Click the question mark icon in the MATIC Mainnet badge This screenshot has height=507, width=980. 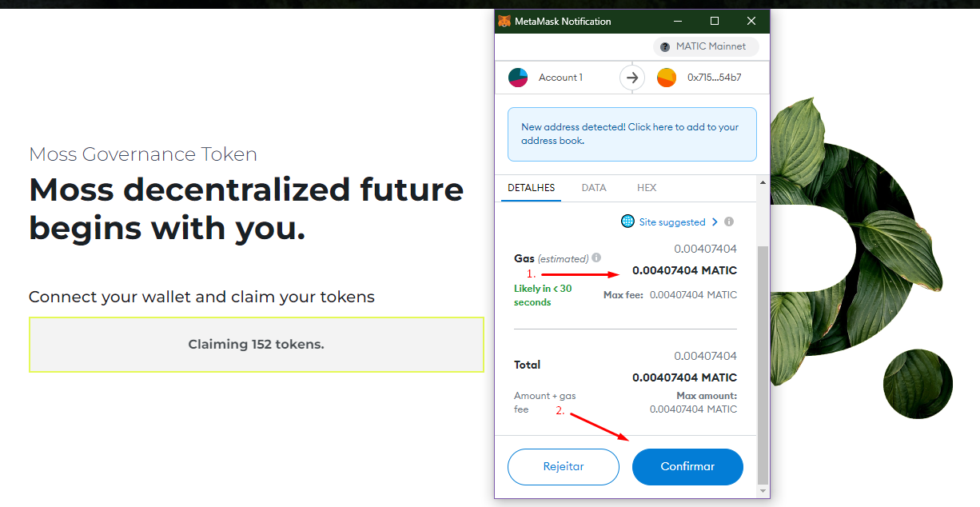pyautogui.click(x=665, y=46)
